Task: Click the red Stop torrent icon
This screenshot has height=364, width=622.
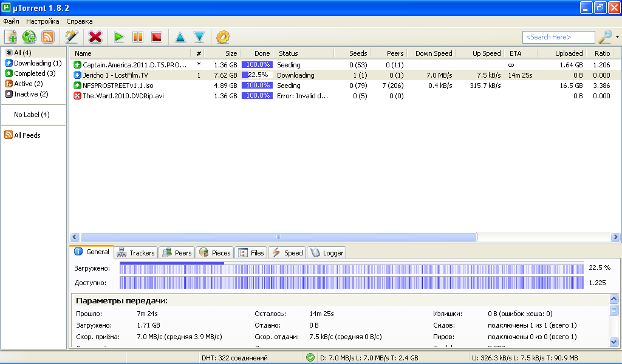Action: (x=157, y=37)
